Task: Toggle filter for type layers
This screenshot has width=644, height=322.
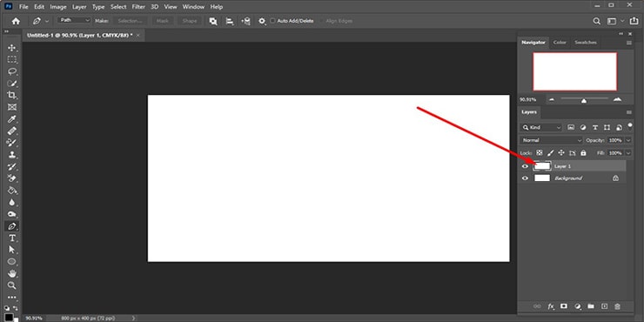Action: pyautogui.click(x=595, y=128)
